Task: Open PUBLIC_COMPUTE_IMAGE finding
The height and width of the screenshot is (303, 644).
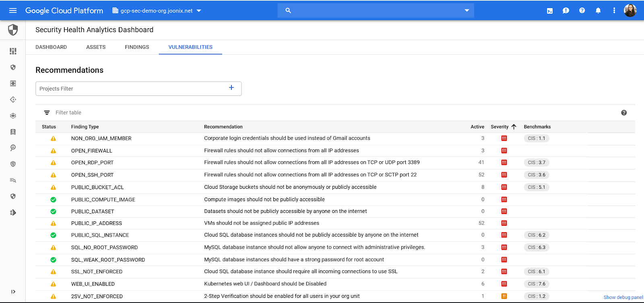Action: (103, 200)
